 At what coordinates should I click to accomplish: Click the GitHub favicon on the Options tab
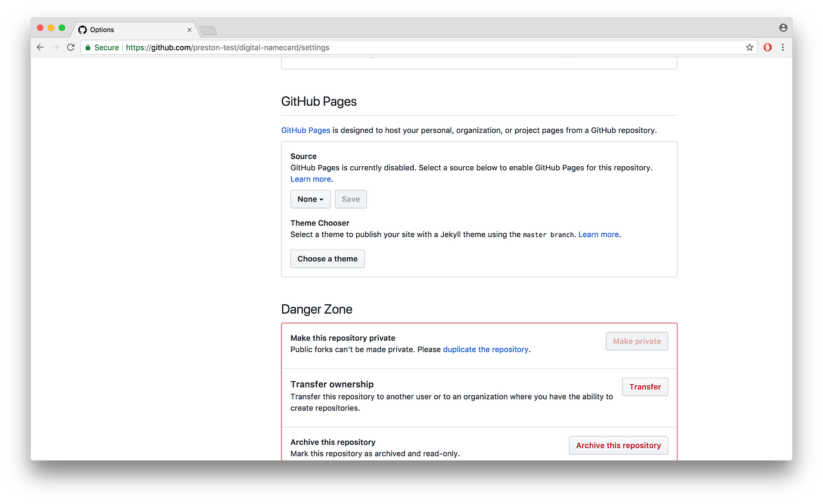point(82,30)
